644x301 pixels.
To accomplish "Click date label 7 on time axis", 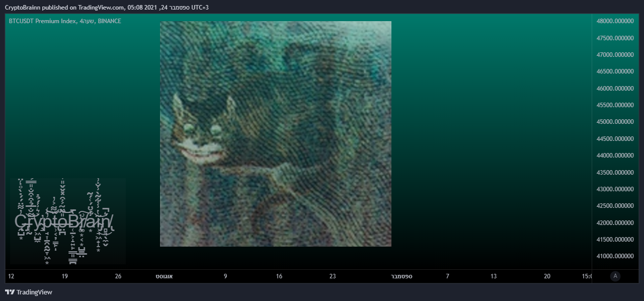I will (447, 276).
